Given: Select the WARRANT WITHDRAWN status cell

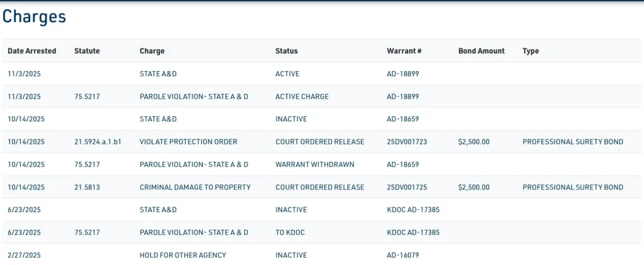Looking at the screenshot, I should click(314, 165).
